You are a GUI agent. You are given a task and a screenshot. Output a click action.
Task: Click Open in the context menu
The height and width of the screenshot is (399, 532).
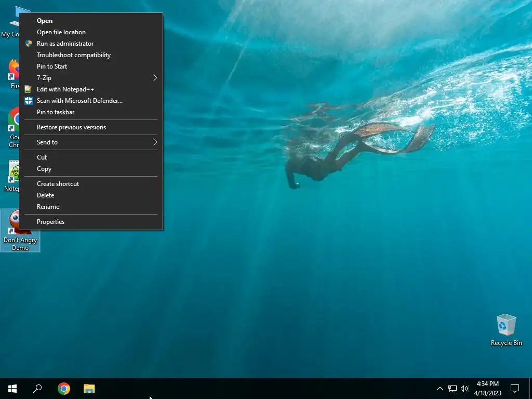pyautogui.click(x=91, y=21)
